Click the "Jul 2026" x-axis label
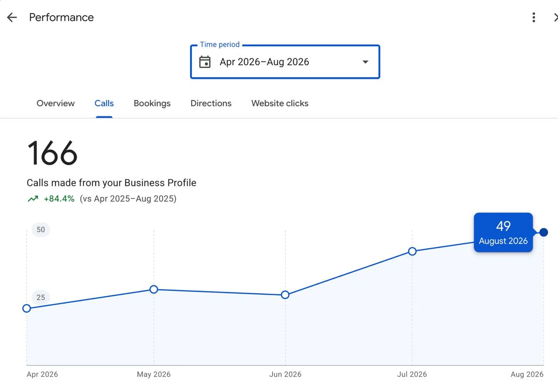The width and height of the screenshot is (558, 392). [x=412, y=375]
